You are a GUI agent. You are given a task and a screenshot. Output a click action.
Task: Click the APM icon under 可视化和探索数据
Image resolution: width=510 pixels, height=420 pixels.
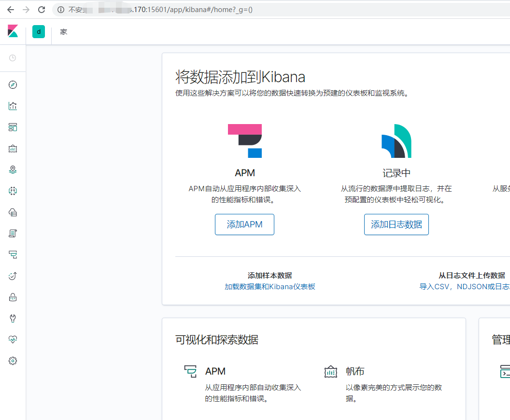click(x=191, y=371)
